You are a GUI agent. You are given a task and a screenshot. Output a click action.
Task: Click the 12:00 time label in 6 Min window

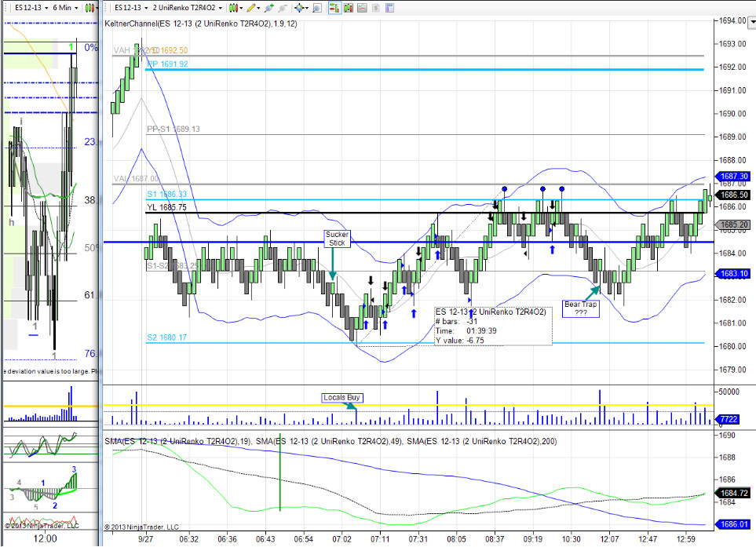tap(45, 539)
